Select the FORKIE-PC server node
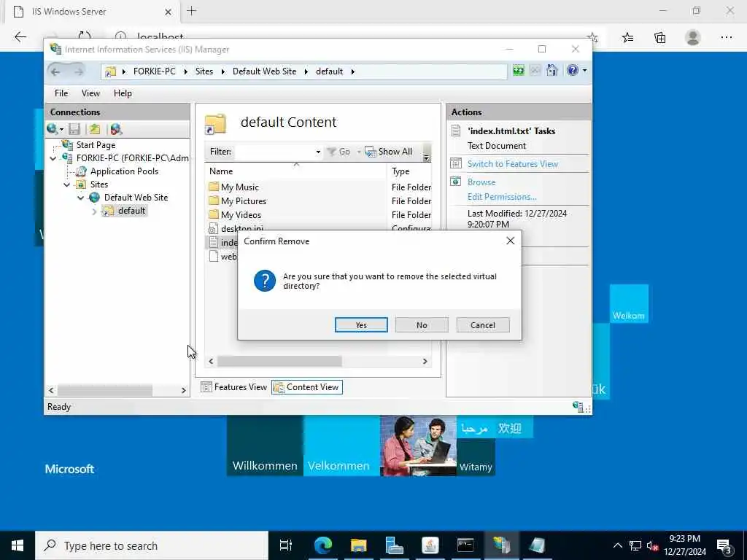Screen dimensions: 747x560 click(x=133, y=157)
